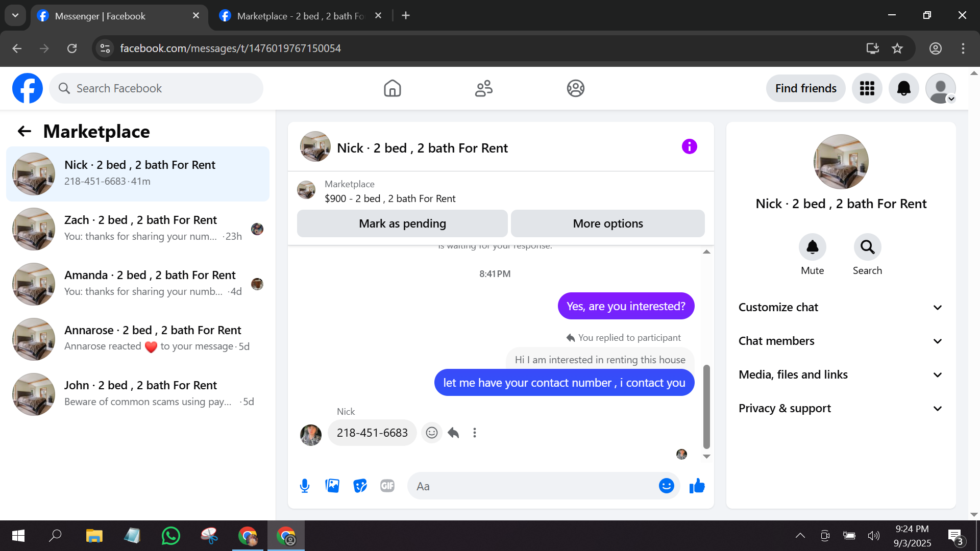980x551 pixels.
Task: Open Nick's 2 bed conversation
Action: pos(138,174)
